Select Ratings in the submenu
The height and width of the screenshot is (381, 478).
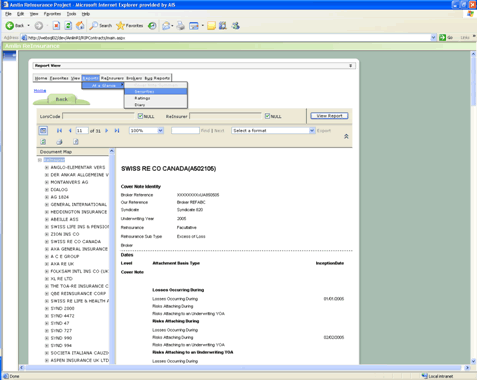[x=156, y=98]
